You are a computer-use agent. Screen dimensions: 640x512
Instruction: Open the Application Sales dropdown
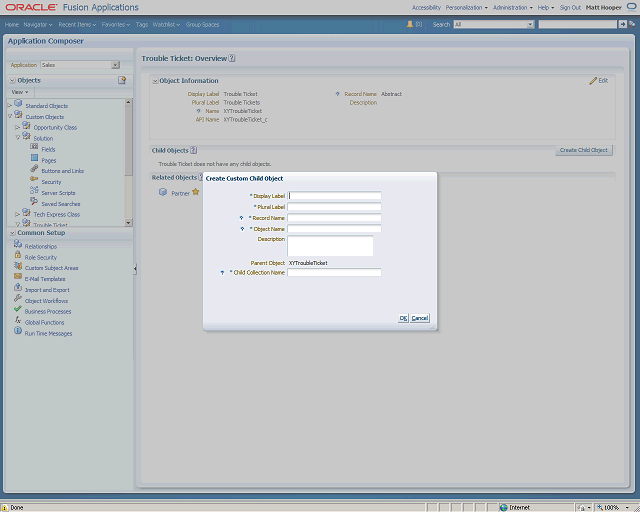coord(116,65)
